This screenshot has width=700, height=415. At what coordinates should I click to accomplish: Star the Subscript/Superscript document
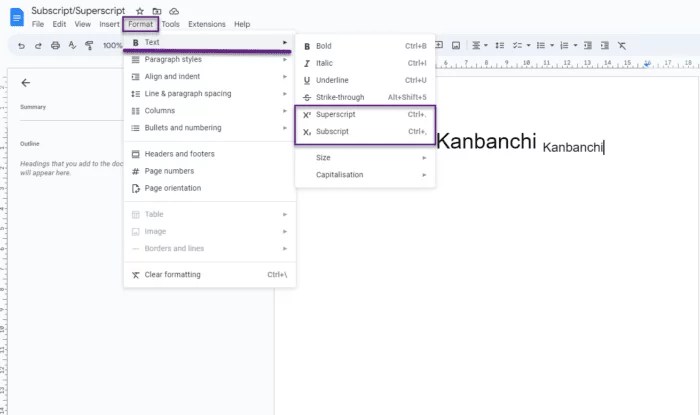tap(140, 11)
